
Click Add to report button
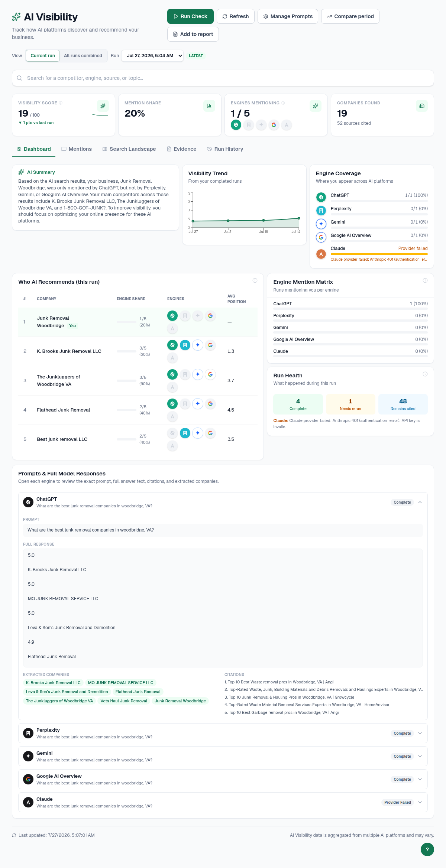tap(193, 34)
